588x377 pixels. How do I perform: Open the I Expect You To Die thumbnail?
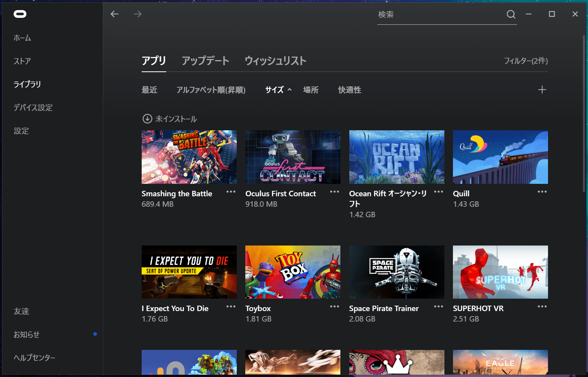(x=189, y=272)
